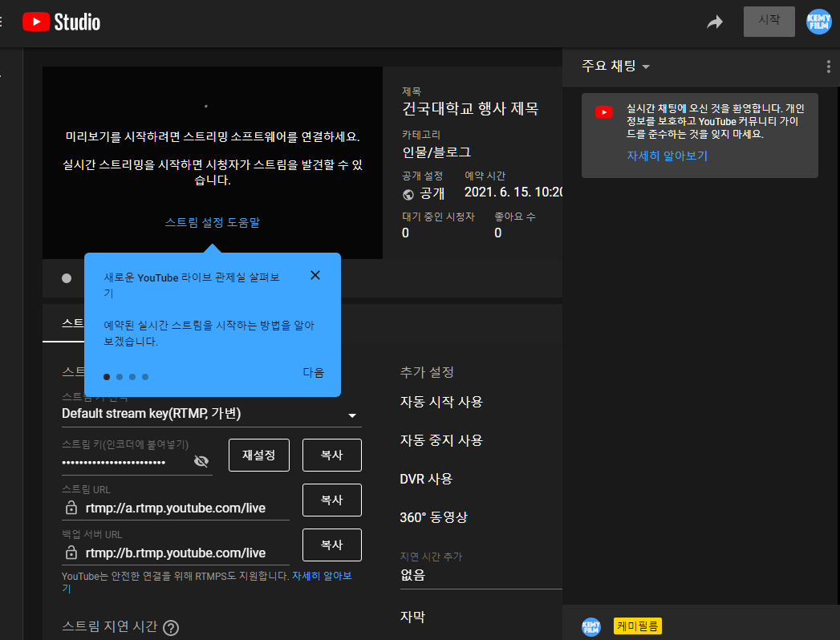Click the 스트림 지연 시간 help icon
Viewport: 840px width, 640px height.
pos(171,628)
